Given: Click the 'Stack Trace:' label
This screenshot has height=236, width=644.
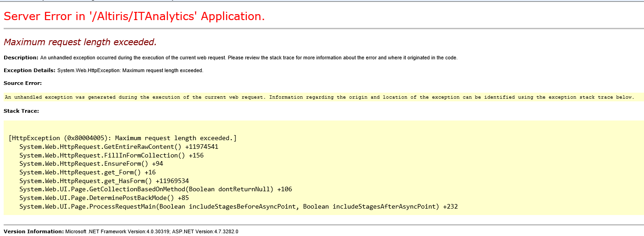Looking at the screenshot, I should coord(21,111).
